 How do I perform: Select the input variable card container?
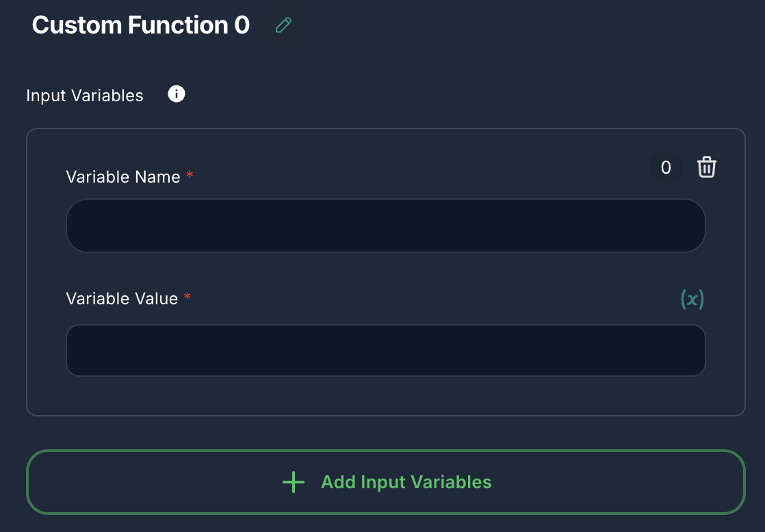coord(385,270)
